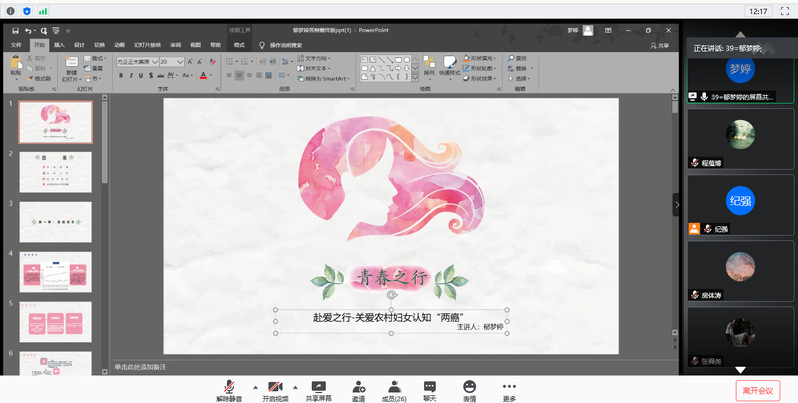This screenshot has width=798, height=403.
Task: Click the 离开会议 leave meeting button
Action: [758, 389]
